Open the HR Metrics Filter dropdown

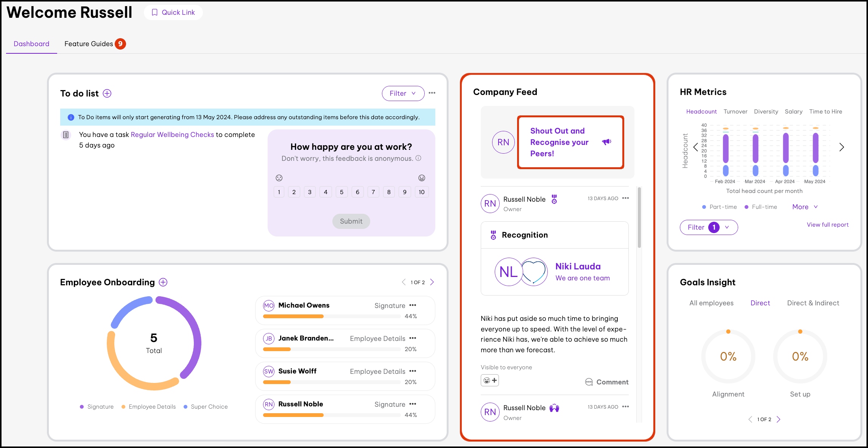708,227
